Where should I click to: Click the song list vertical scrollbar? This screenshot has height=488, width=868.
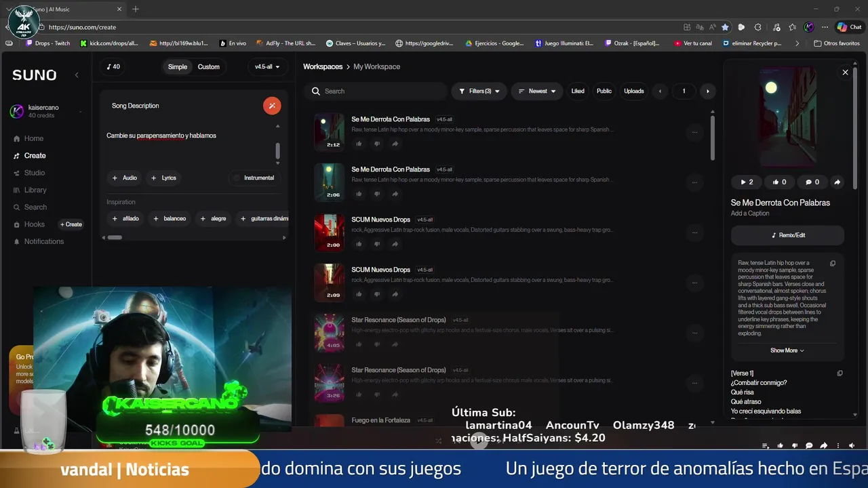(712, 138)
